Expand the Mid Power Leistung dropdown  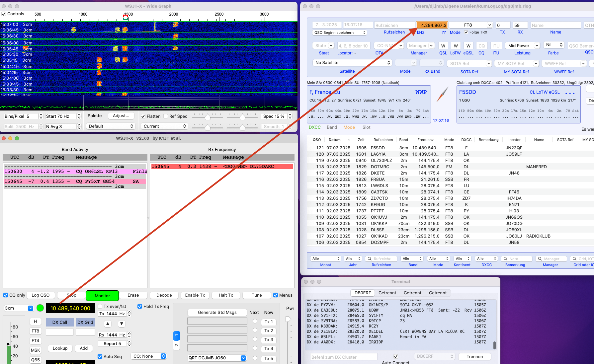coord(523,46)
